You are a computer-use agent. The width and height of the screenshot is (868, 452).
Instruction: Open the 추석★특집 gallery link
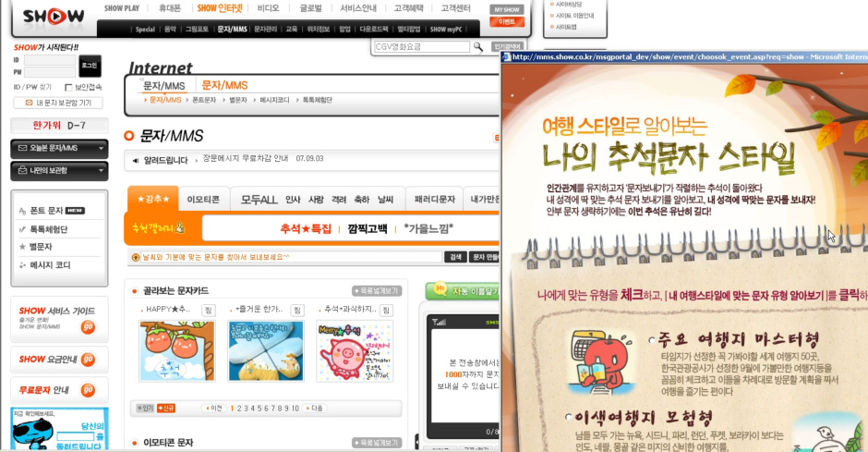click(306, 228)
